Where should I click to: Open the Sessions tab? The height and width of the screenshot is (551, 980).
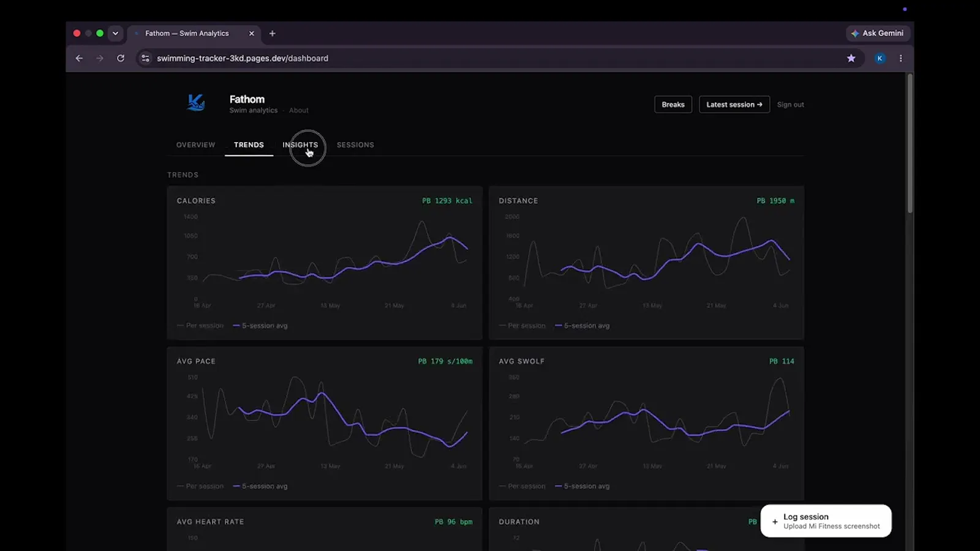pyautogui.click(x=355, y=145)
